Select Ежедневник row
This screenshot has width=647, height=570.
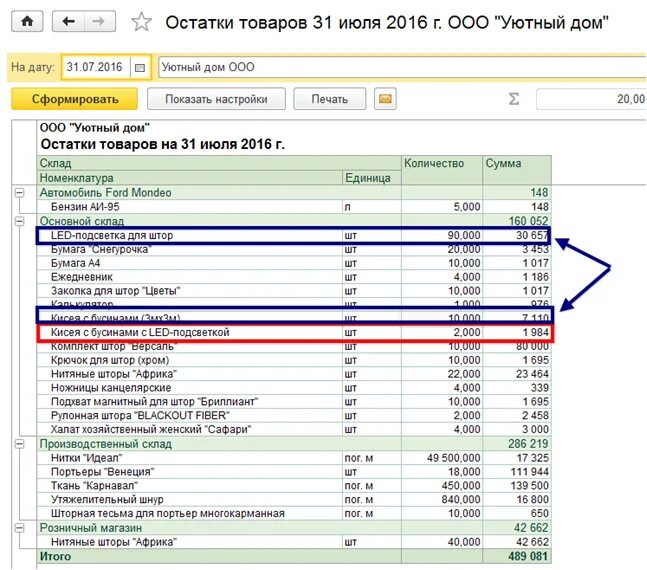tap(294, 277)
